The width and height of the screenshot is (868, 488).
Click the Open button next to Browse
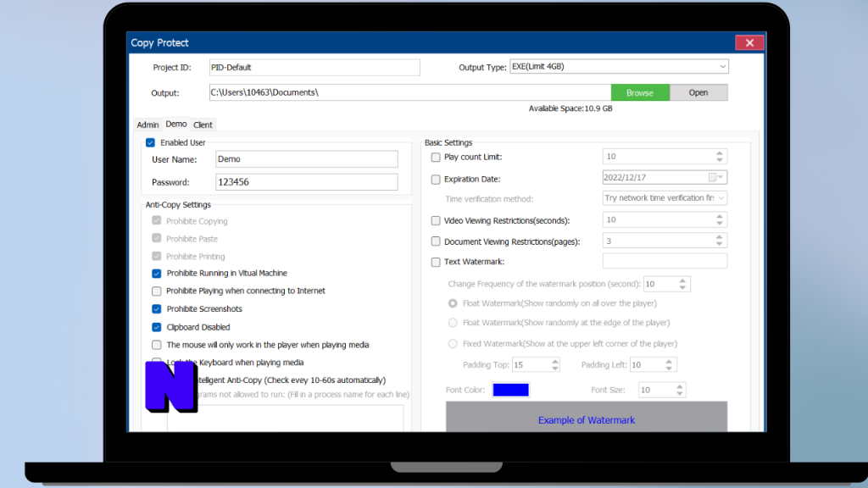(698, 92)
